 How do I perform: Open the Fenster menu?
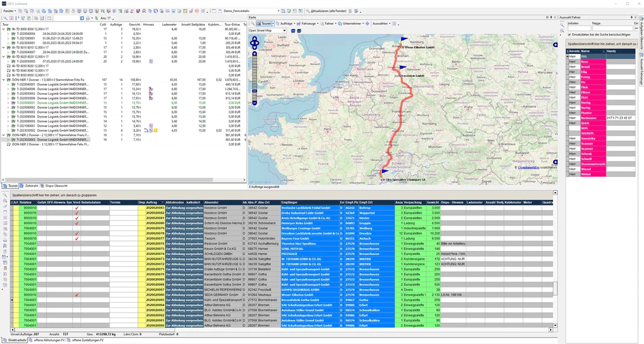pos(9,11)
